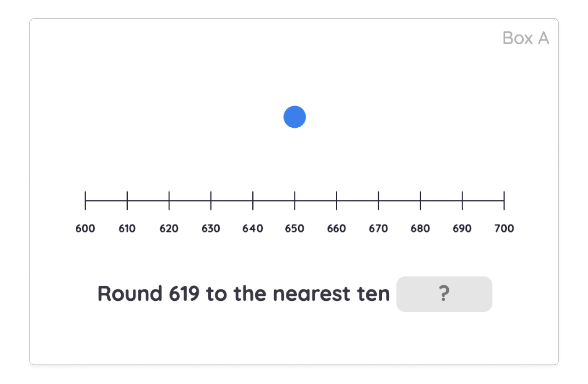
Task: Click the 690 tick mark
Action: click(462, 200)
